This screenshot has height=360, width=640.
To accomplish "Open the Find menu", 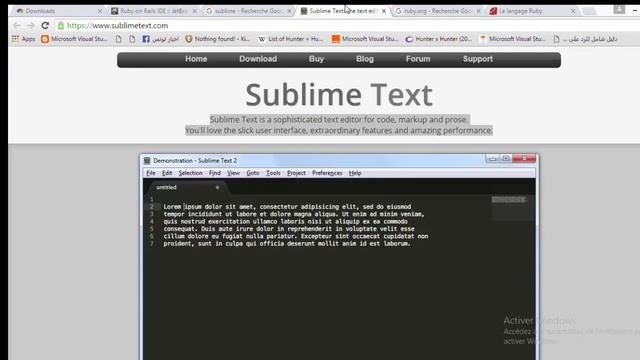I will pyautogui.click(x=215, y=173).
